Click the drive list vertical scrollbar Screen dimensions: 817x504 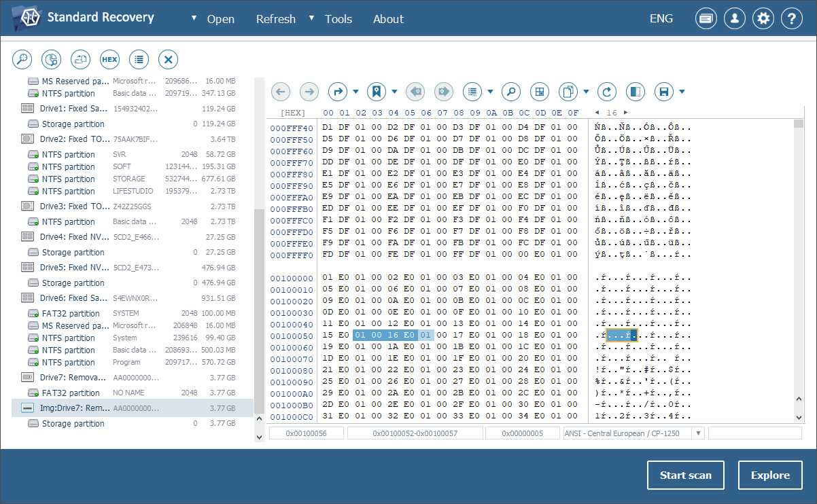point(258,258)
